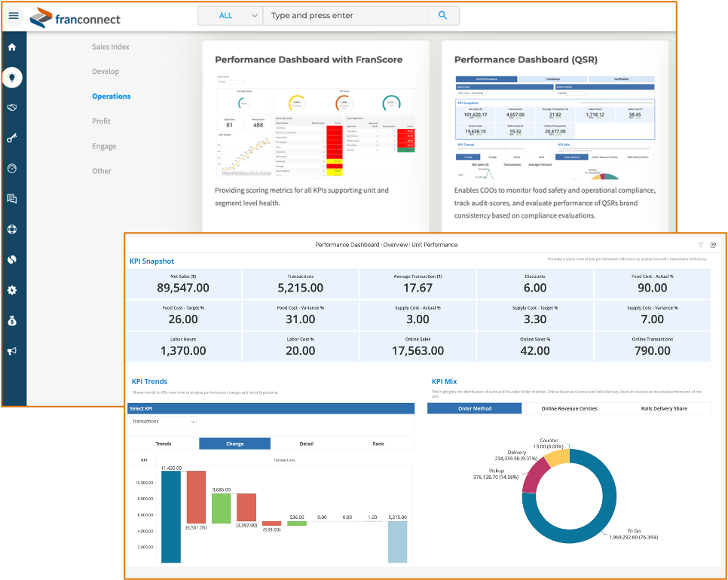Go to Home in the sidebar

pos(13,47)
